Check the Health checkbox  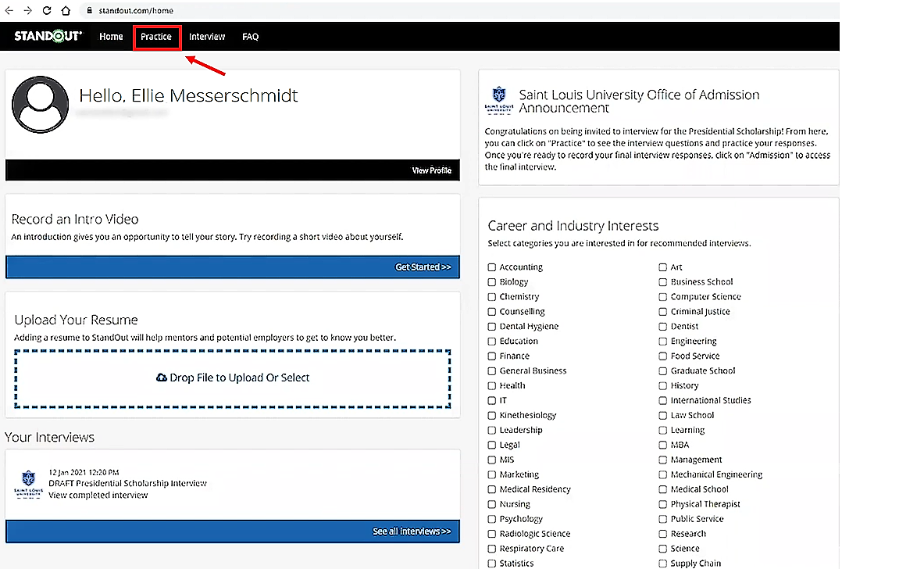(x=492, y=385)
